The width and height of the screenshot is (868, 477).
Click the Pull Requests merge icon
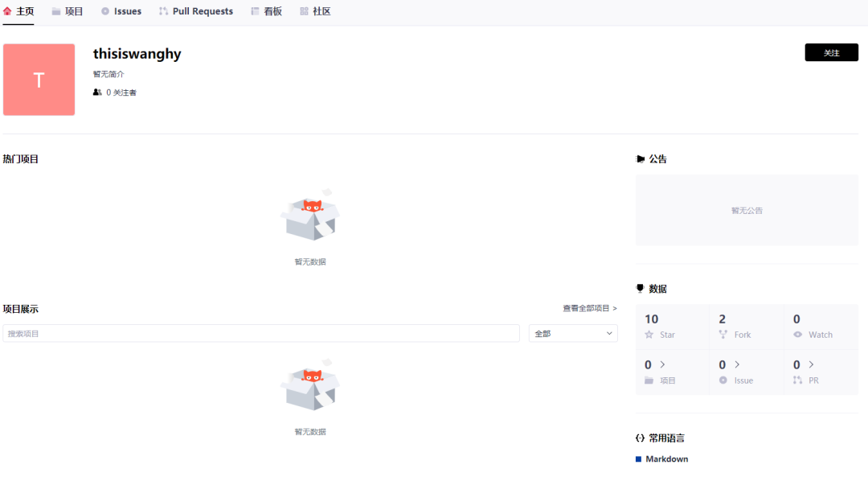click(163, 11)
